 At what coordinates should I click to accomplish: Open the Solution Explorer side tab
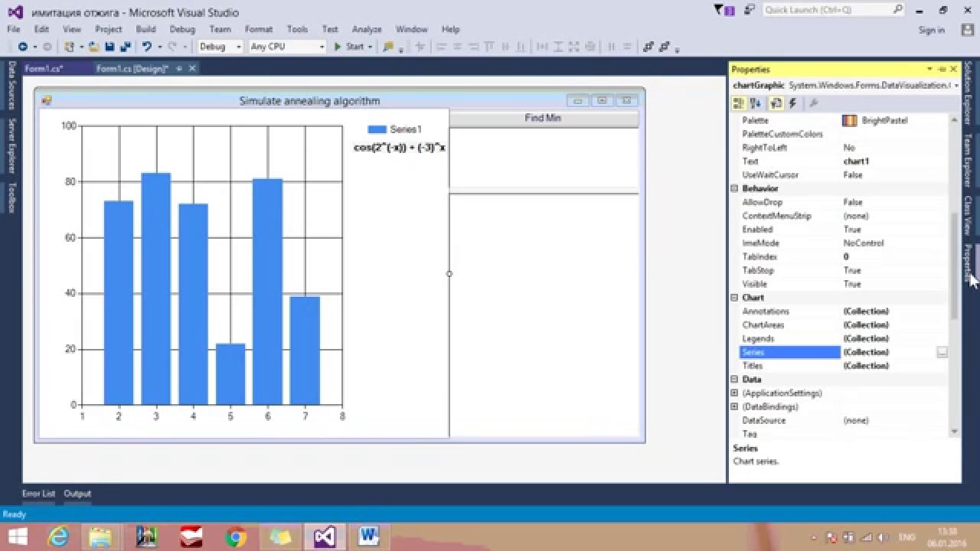coord(969,92)
